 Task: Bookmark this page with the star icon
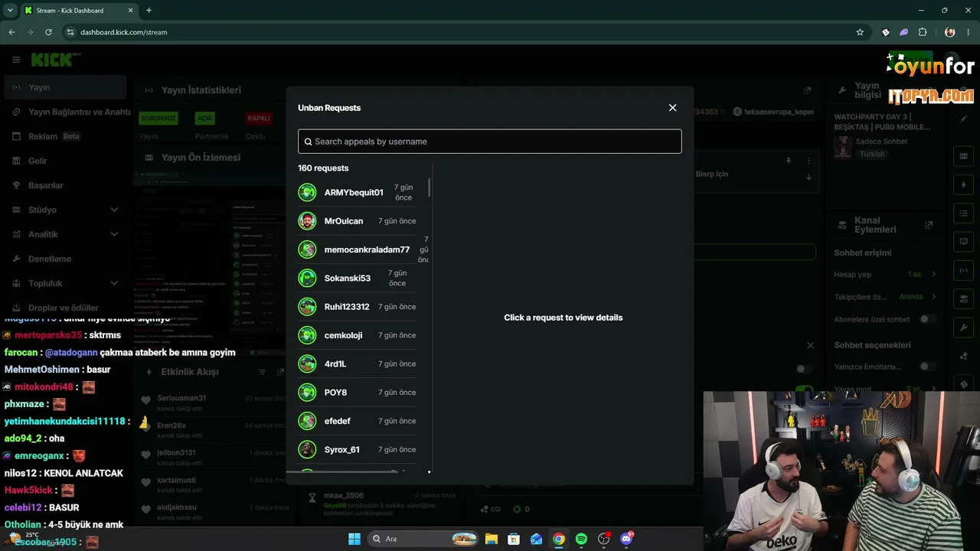[x=860, y=32]
